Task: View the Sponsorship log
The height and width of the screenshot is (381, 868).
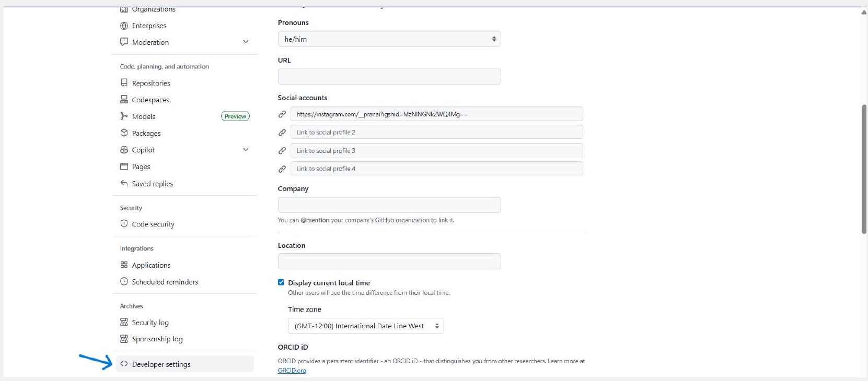Action: click(157, 339)
